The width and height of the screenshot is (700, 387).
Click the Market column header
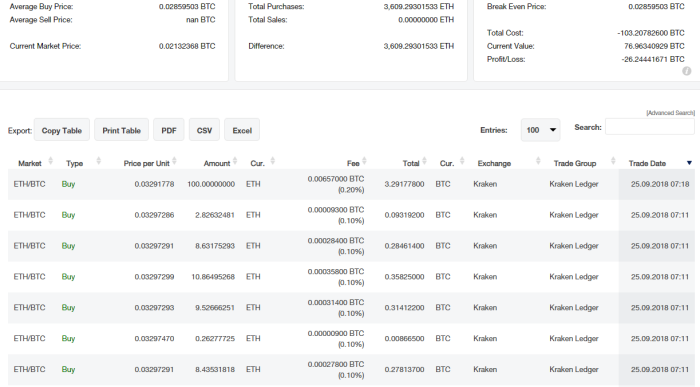pyautogui.click(x=29, y=163)
